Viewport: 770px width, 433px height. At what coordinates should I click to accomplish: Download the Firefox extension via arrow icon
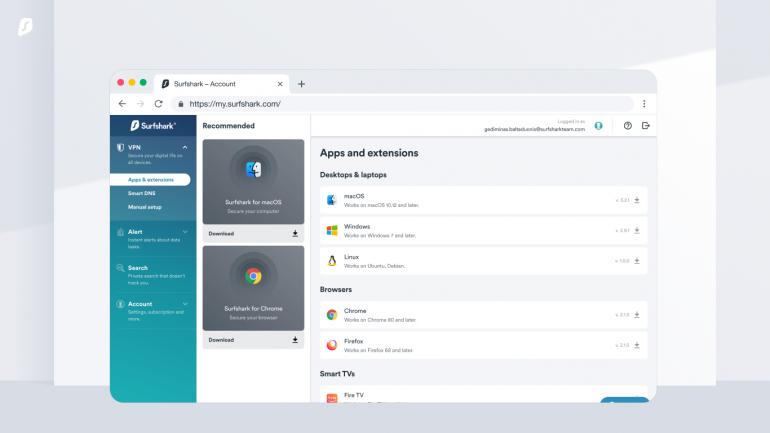click(637, 345)
